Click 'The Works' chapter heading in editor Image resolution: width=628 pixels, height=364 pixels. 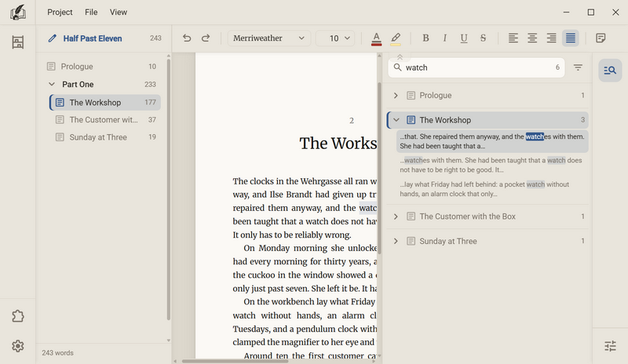(338, 143)
